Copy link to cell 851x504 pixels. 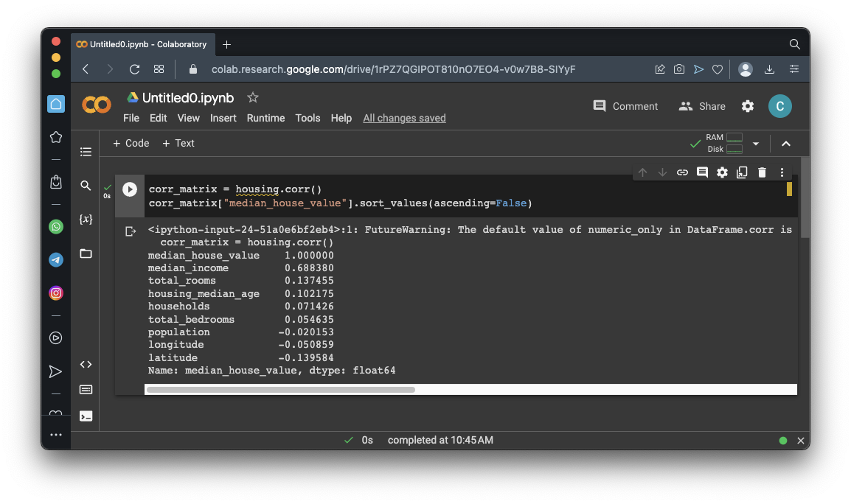pos(682,172)
